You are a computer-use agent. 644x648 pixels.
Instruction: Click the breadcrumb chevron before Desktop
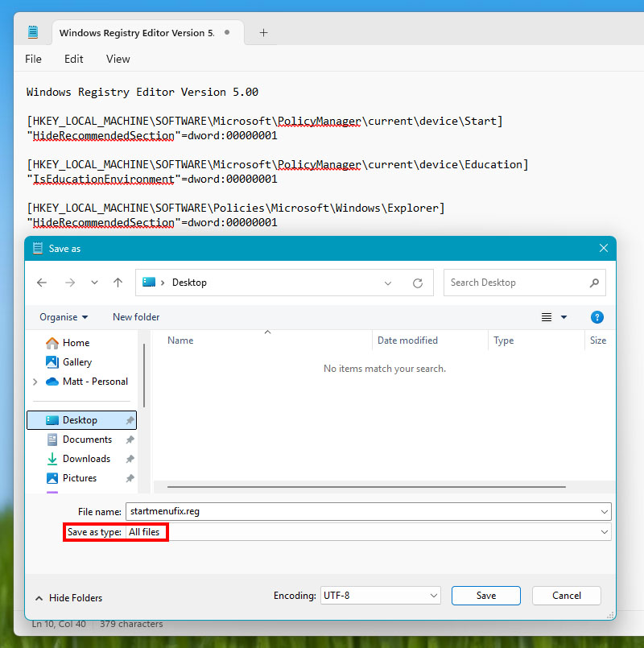(163, 283)
